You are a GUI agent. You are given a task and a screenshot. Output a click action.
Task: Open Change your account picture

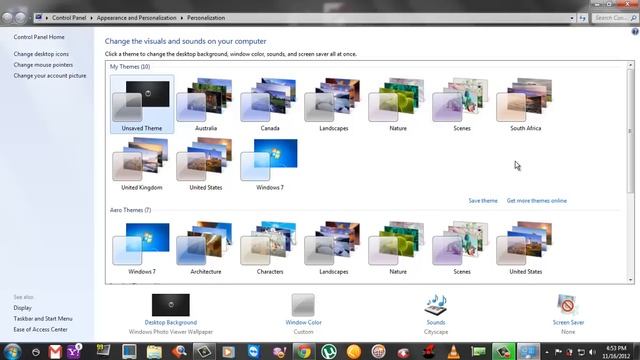click(x=50, y=76)
